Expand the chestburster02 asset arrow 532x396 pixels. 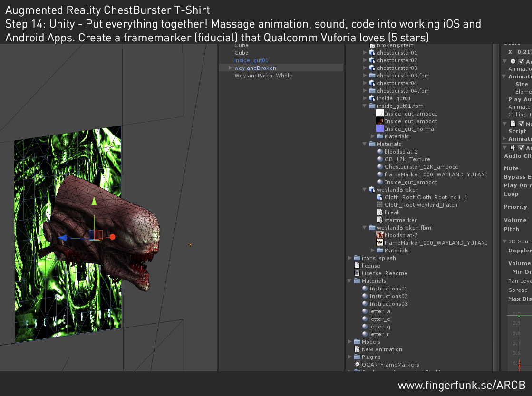tap(365, 60)
